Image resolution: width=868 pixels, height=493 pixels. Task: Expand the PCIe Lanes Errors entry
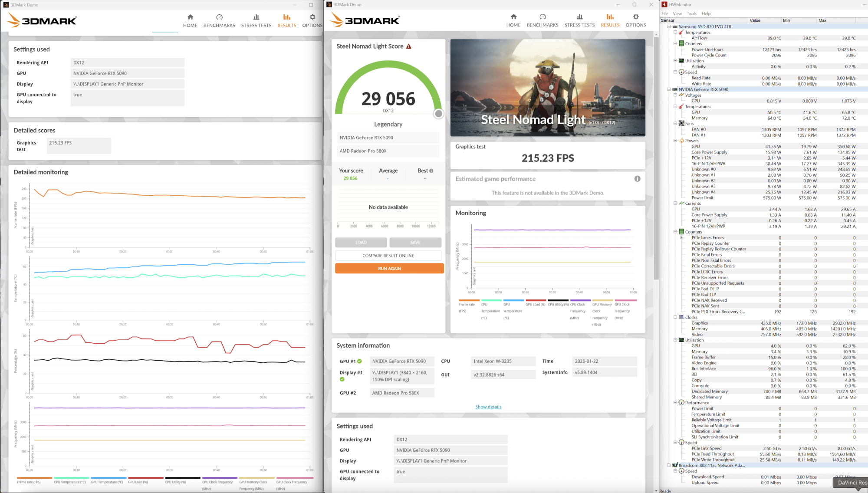pyautogui.click(x=681, y=237)
